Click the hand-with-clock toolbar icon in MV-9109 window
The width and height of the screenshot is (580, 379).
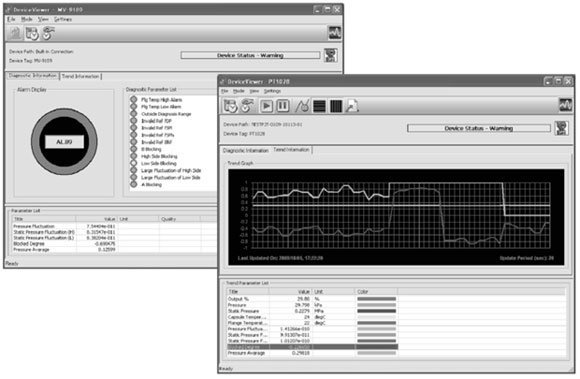(x=48, y=33)
